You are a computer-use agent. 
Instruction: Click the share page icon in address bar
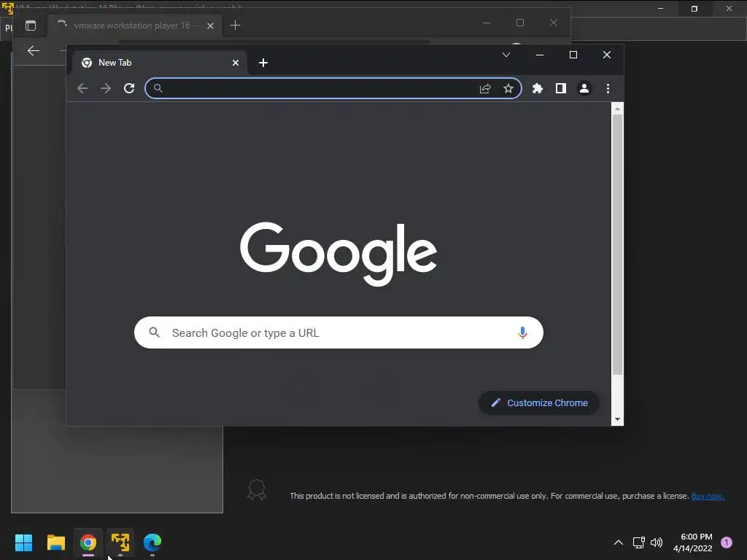(485, 88)
